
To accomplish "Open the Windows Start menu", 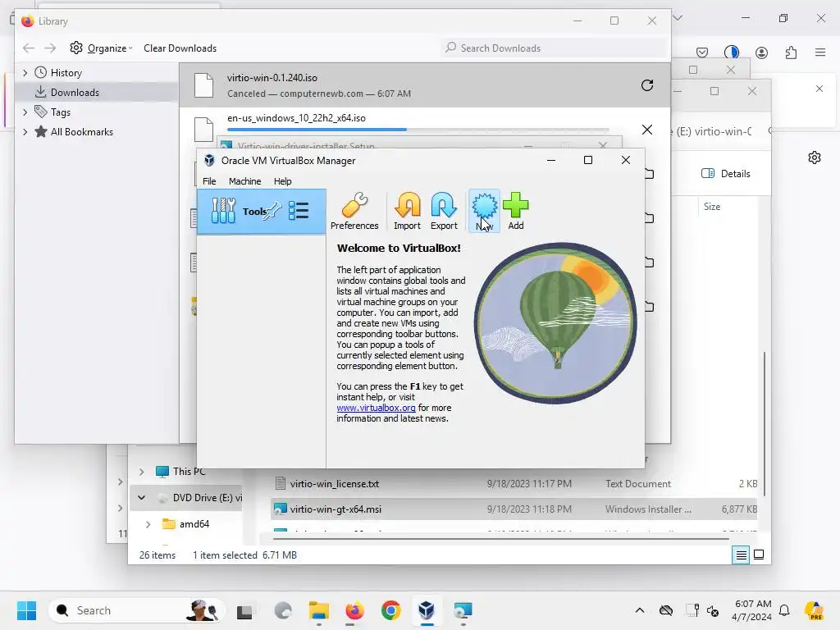I will pos(26,610).
